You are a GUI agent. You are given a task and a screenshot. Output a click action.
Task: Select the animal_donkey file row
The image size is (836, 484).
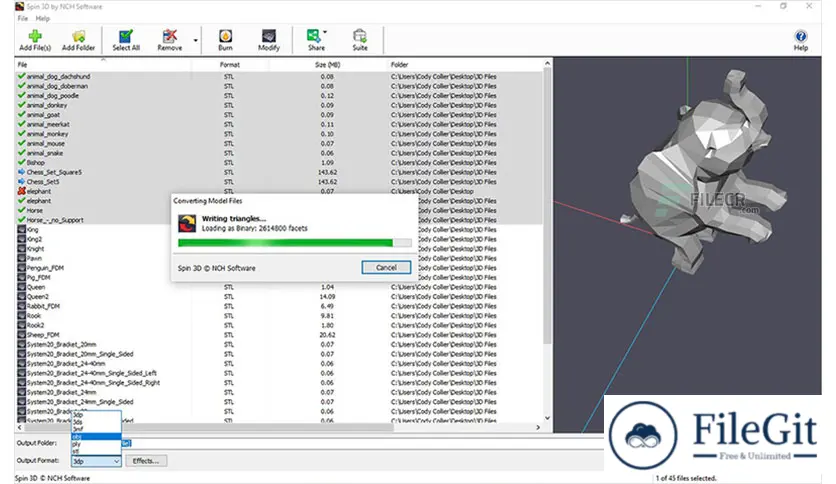click(x=279, y=105)
